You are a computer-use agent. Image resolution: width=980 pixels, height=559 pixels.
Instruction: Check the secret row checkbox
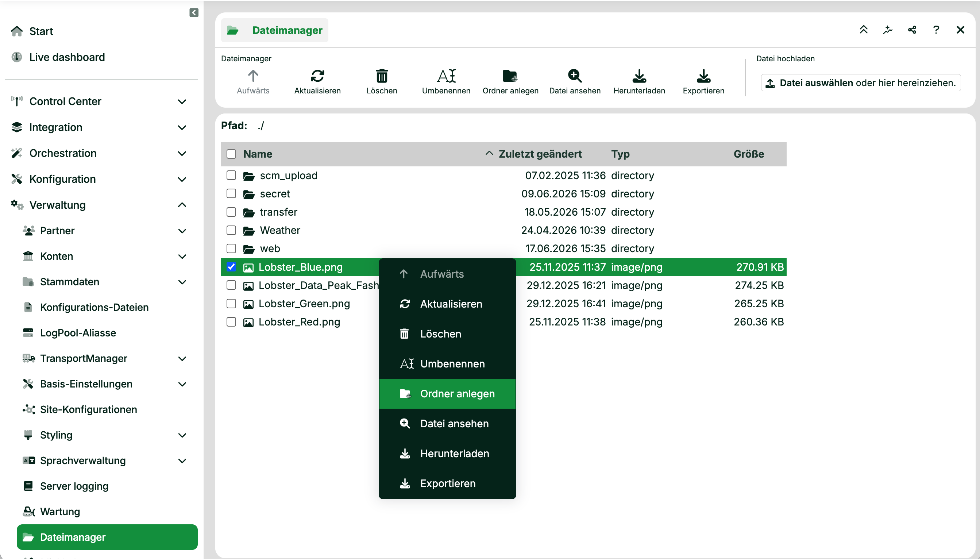point(231,193)
